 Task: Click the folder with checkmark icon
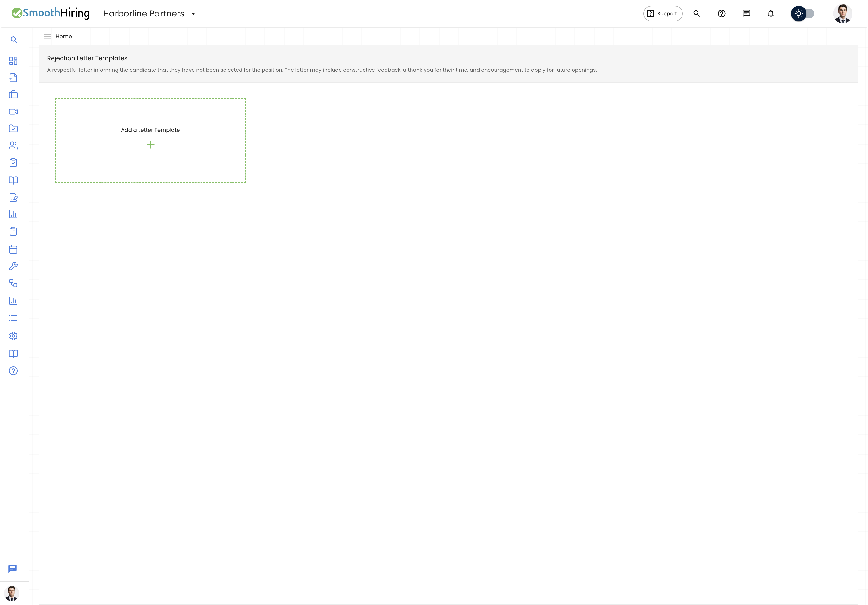pyautogui.click(x=13, y=129)
